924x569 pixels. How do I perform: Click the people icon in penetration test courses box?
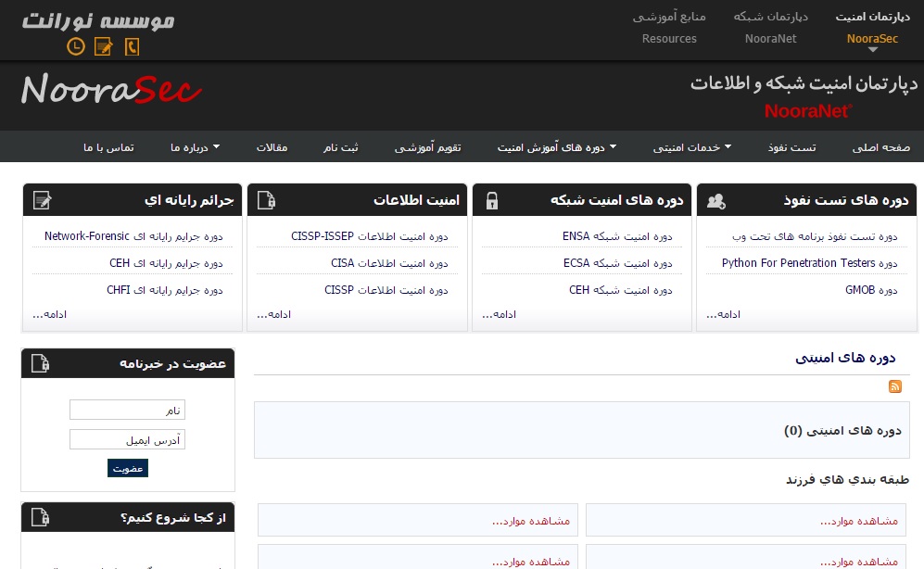(716, 201)
